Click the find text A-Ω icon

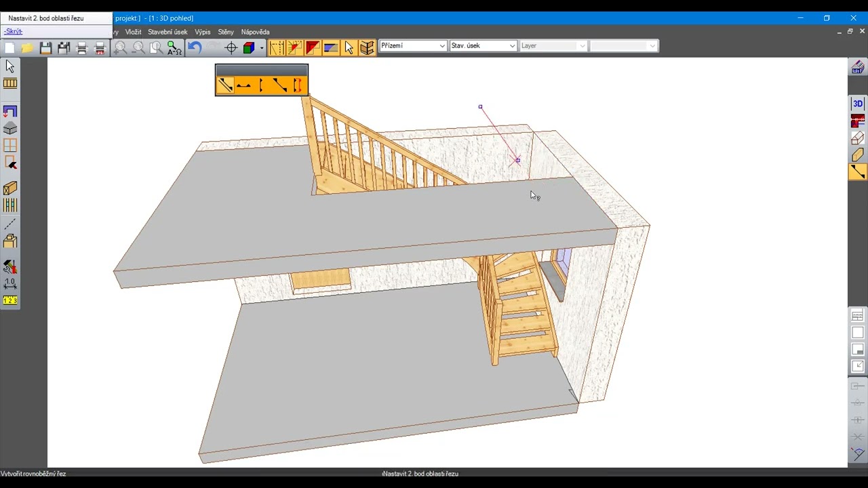(174, 47)
